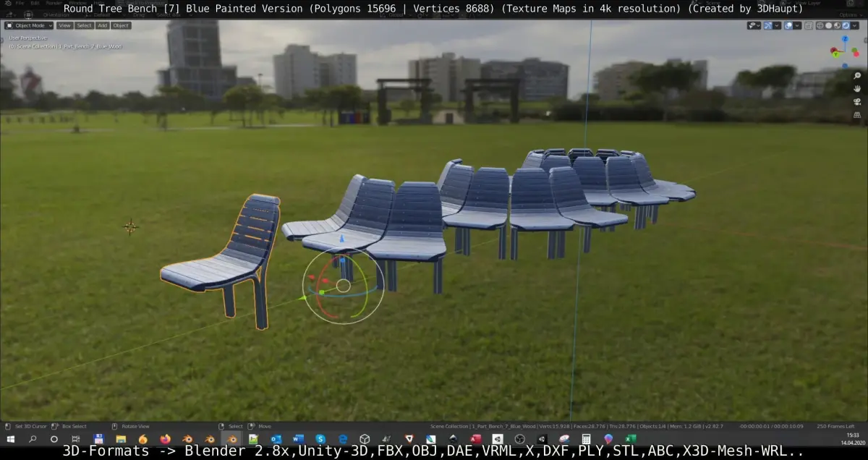Switch to material preview shading

(x=837, y=25)
